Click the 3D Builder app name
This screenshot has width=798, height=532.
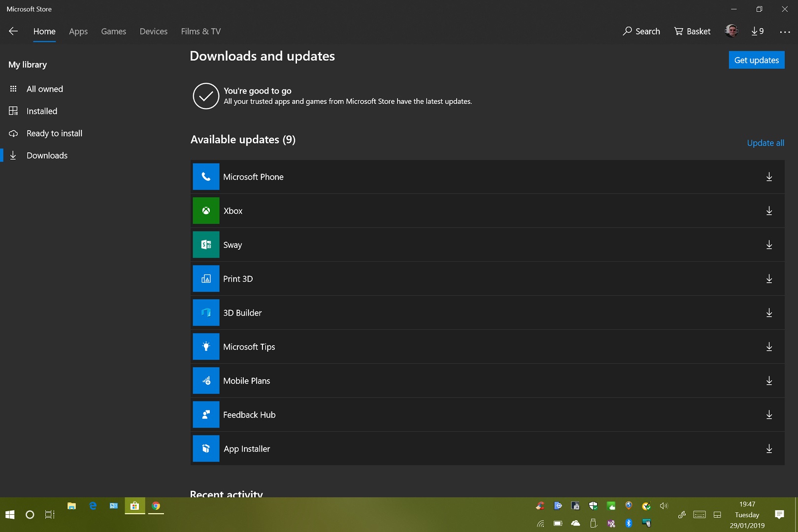(x=242, y=313)
